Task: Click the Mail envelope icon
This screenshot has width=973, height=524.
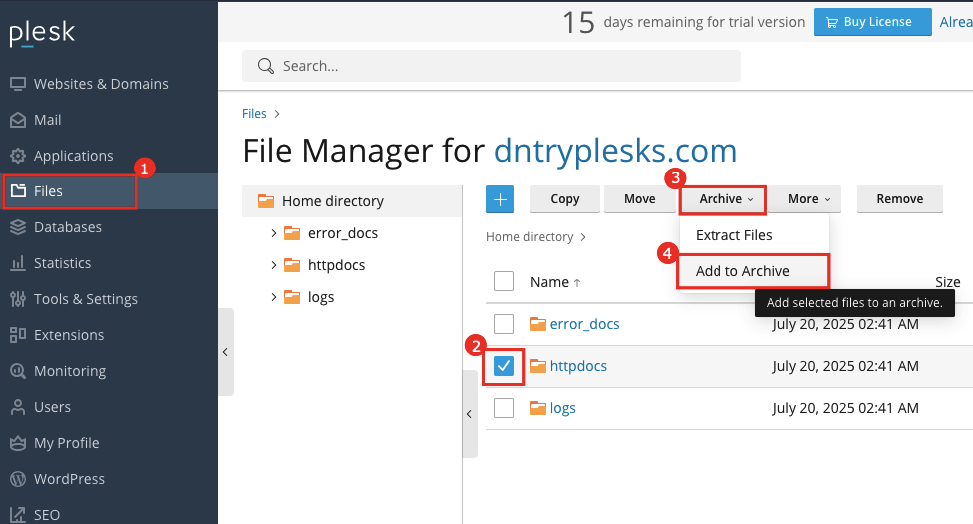Action: (x=18, y=120)
